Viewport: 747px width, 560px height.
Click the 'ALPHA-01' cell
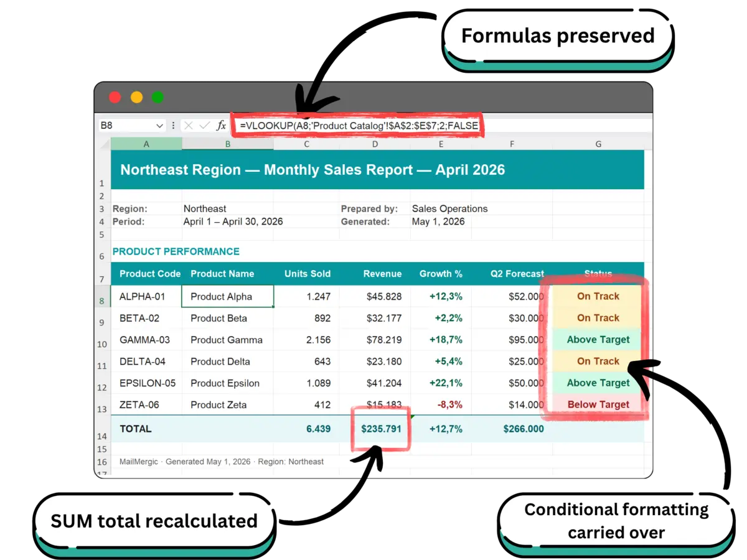coord(146,296)
